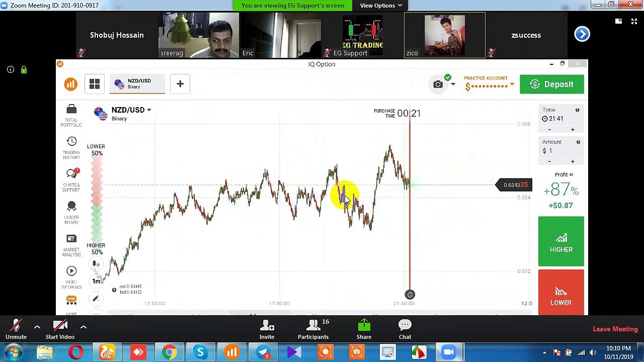
Task: Expand Practice Account balance dropdown
Action: pyautogui.click(x=512, y=84)
